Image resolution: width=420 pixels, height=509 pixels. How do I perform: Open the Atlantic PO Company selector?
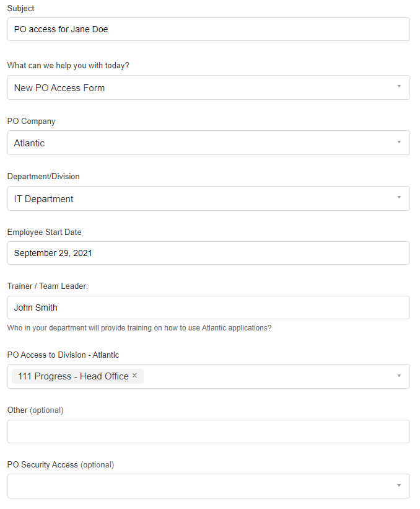208,143
